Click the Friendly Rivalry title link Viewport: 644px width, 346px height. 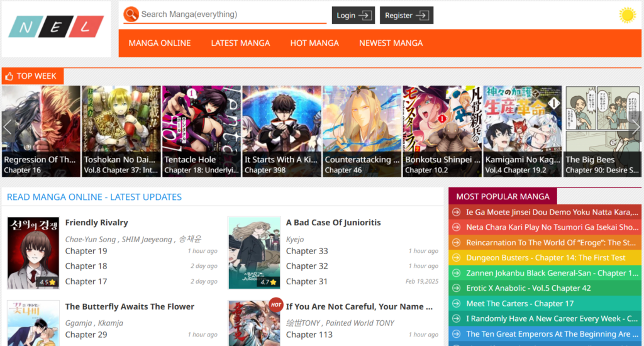[96, 223]
